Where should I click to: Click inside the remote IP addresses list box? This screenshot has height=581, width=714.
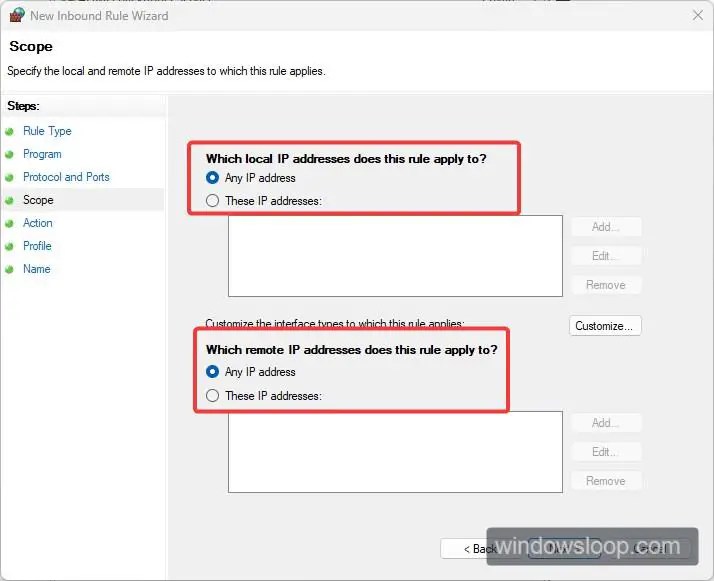(395, 452)
